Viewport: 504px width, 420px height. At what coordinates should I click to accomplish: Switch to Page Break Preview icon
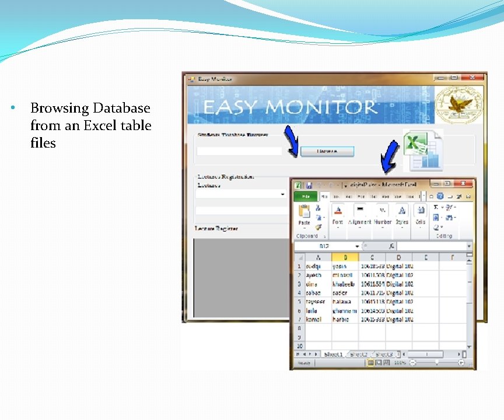(x=387, y=363)
